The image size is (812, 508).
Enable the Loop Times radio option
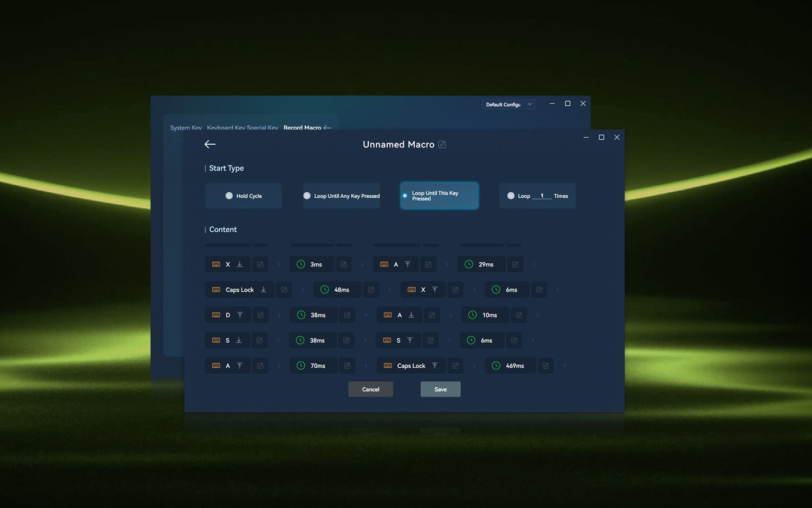[x=510, y=196]
